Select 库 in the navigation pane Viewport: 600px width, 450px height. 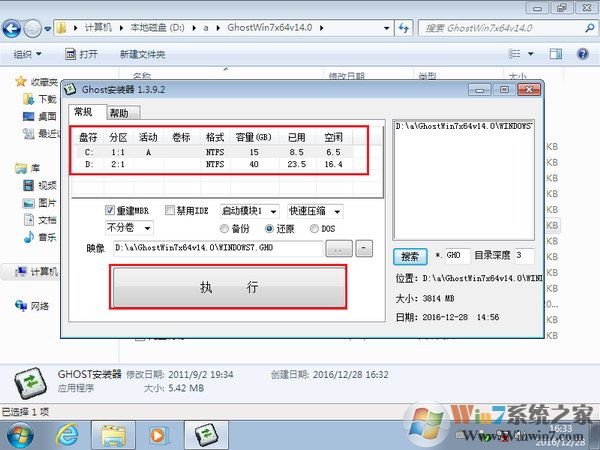(x=28, y=168)
